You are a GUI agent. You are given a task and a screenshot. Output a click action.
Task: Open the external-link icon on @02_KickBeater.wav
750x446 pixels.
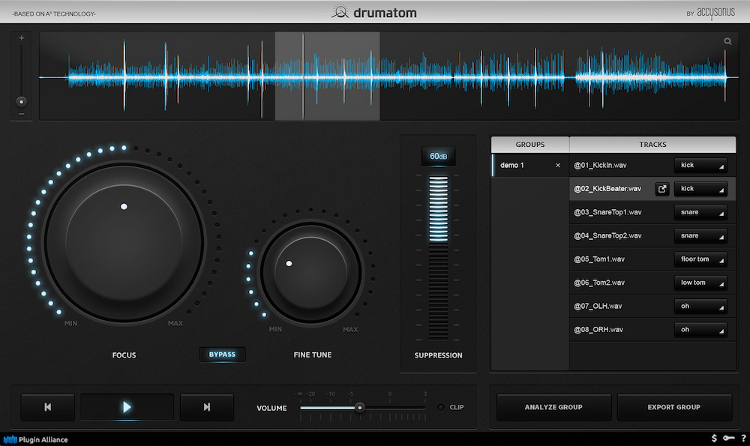click(x=662, y=189)
